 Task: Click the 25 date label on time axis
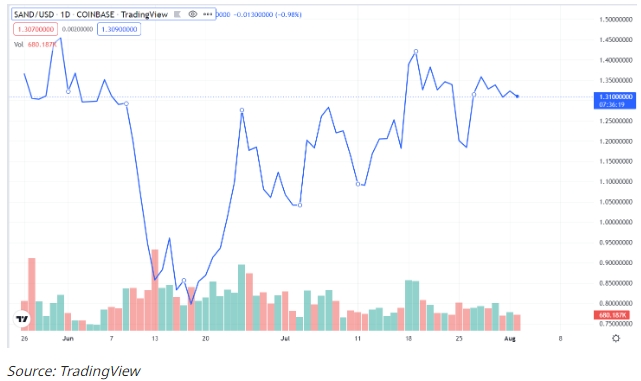459,338
